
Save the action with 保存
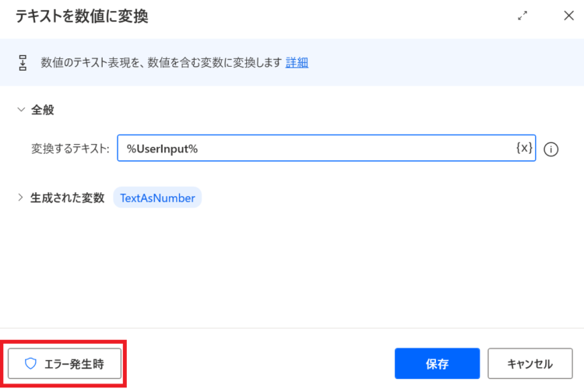click(x=437, y=364)
